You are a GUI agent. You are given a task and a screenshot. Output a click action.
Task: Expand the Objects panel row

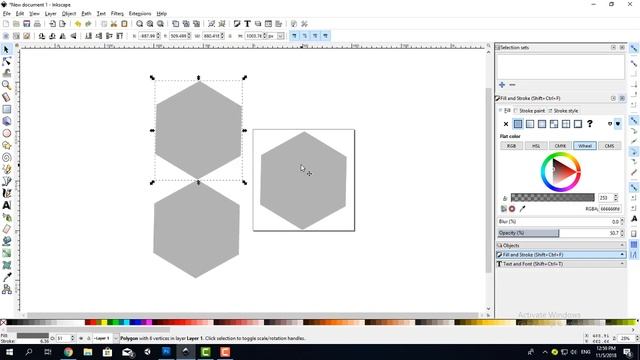561,245
